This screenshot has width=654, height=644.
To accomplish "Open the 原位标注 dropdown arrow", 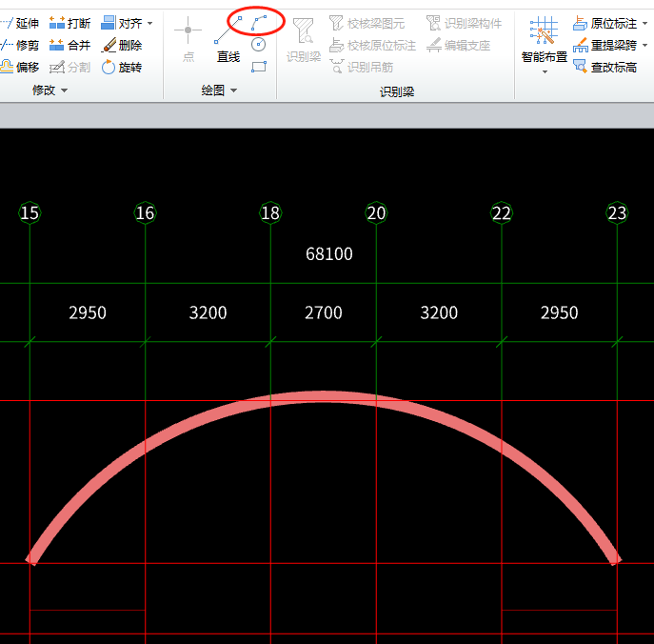I will [x=644, y=24].
